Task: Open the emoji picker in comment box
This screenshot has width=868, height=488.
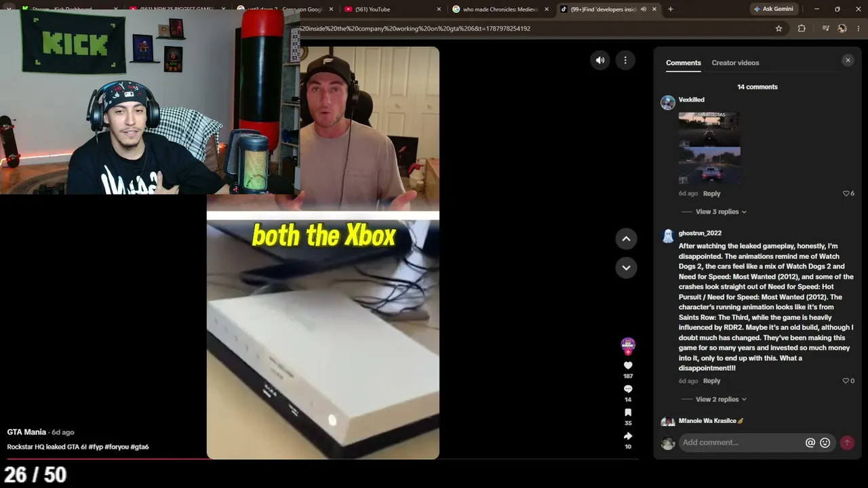Action: 825,443
